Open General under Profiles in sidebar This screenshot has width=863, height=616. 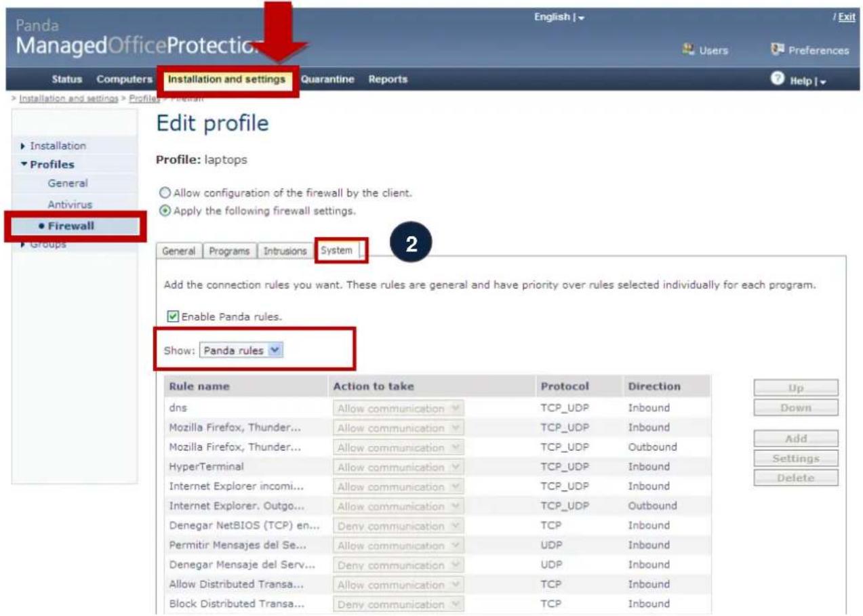coord(68,184)
